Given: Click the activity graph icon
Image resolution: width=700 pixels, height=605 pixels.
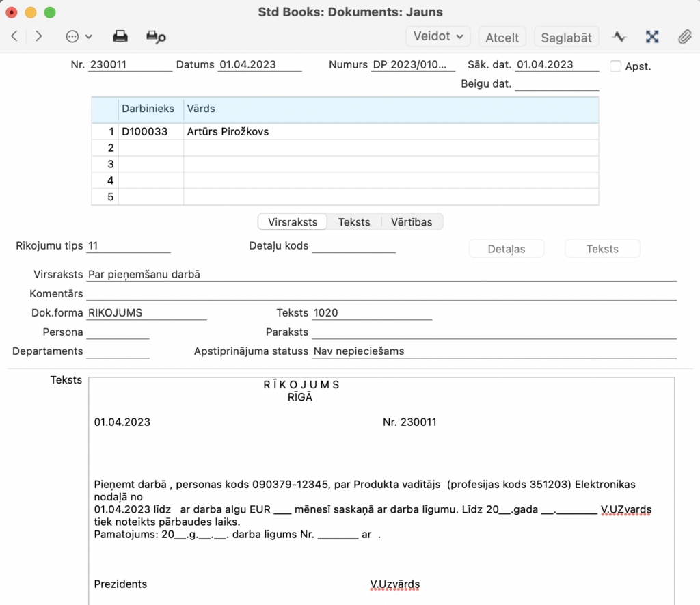Looking at the screenshot, I should coord(619,37).
